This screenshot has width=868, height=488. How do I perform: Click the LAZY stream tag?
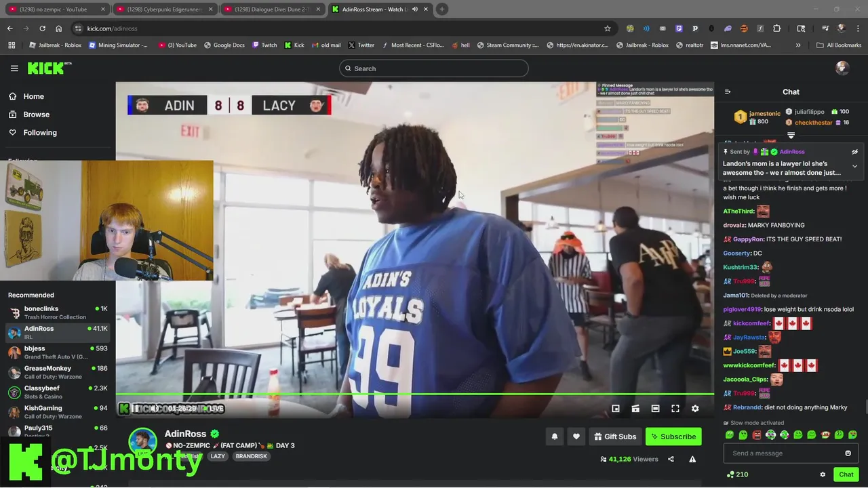click(x=218, y=456)
